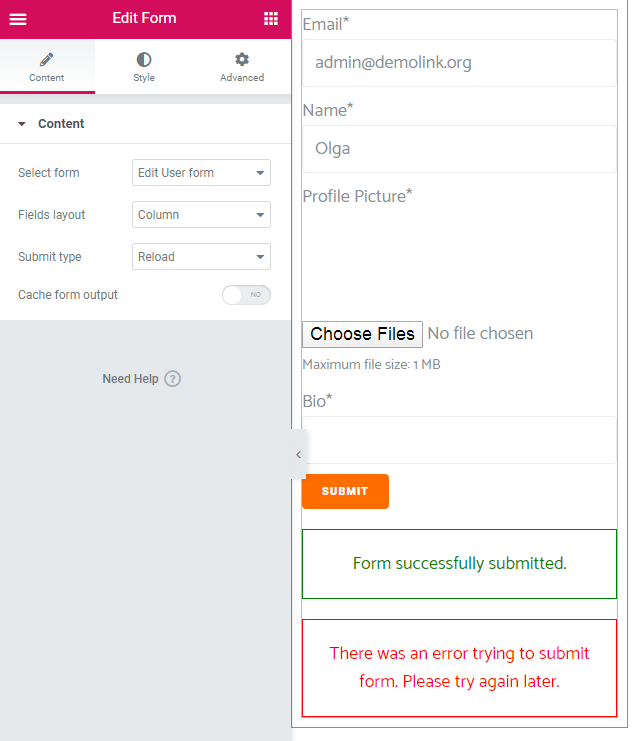Open the Fields layout dropdown

(201, 215)
